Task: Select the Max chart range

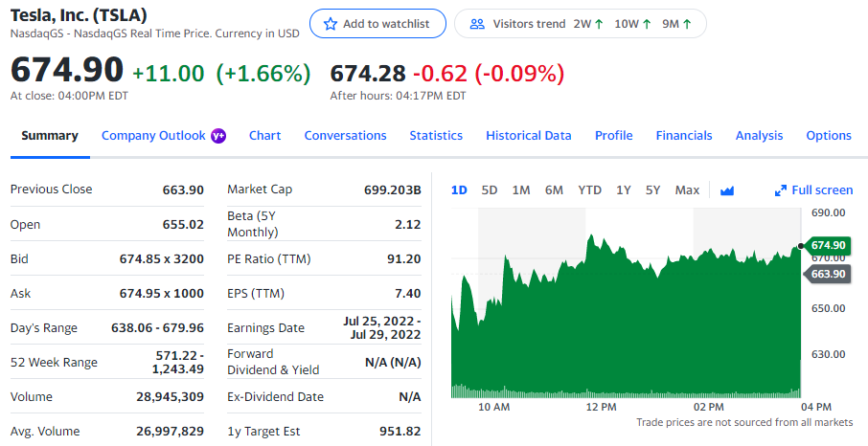Action: coord(687,190)
